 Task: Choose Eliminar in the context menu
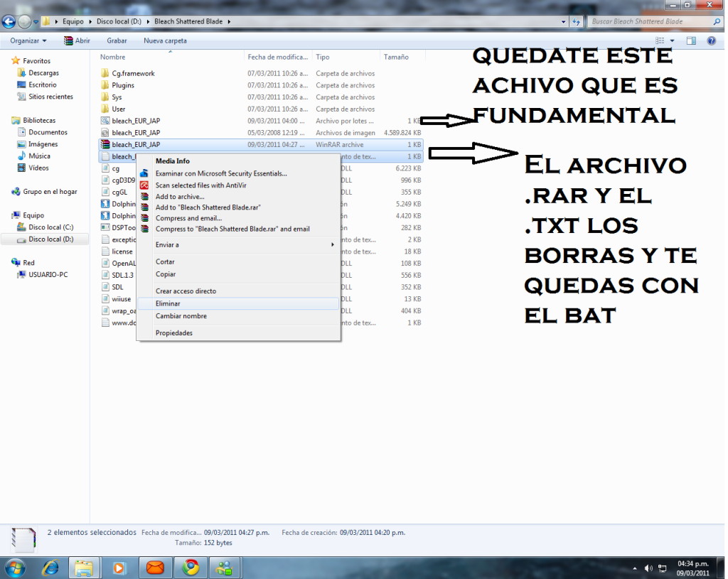pos(239,303)
